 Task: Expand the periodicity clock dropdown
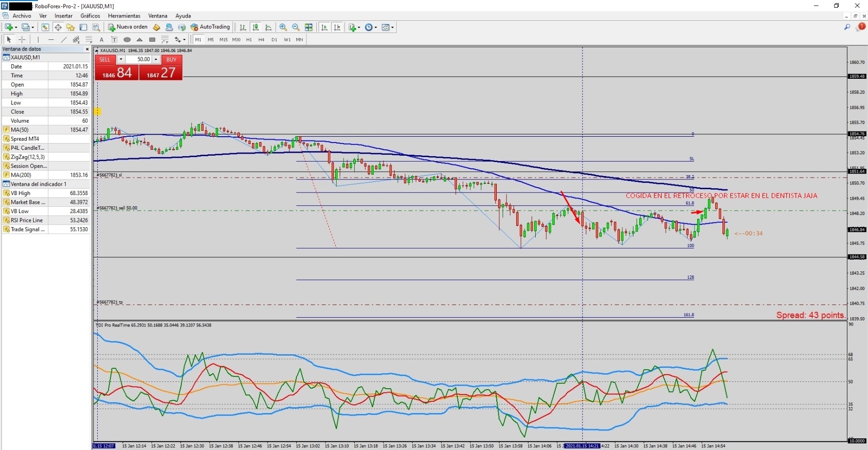[x=371, y=27]
